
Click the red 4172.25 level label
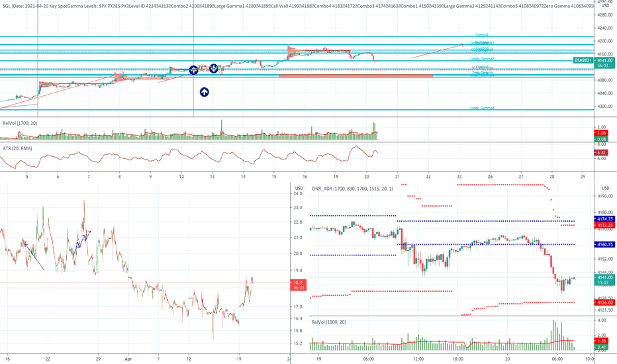point(604,225)
